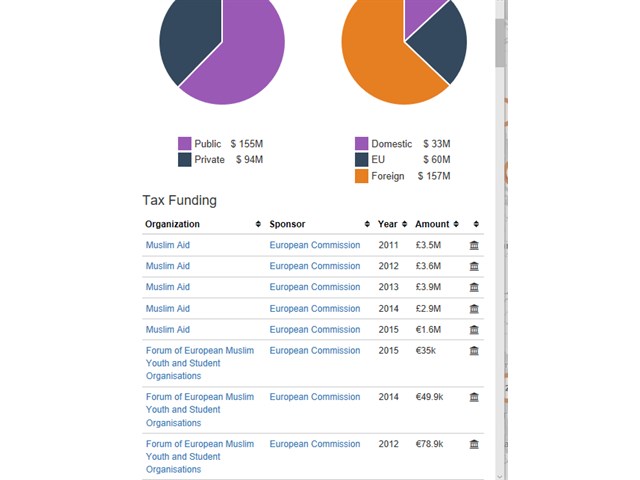
Task: Click the purple Domestic legend swatch
Action: pos(361,144)
